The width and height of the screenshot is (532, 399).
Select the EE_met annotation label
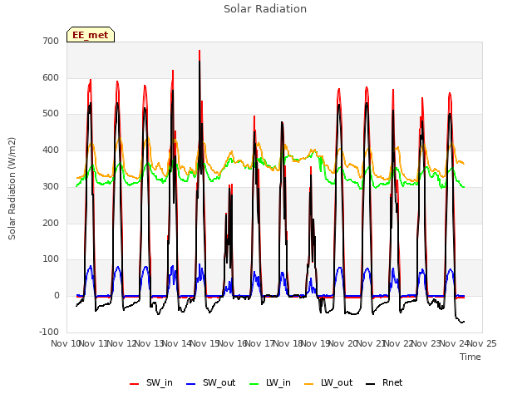point(91,35)
